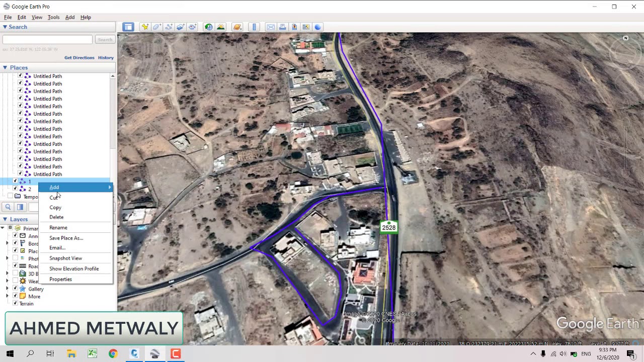
Task: Select the Add Image Overlay tool
Action: tap(181, 27)
